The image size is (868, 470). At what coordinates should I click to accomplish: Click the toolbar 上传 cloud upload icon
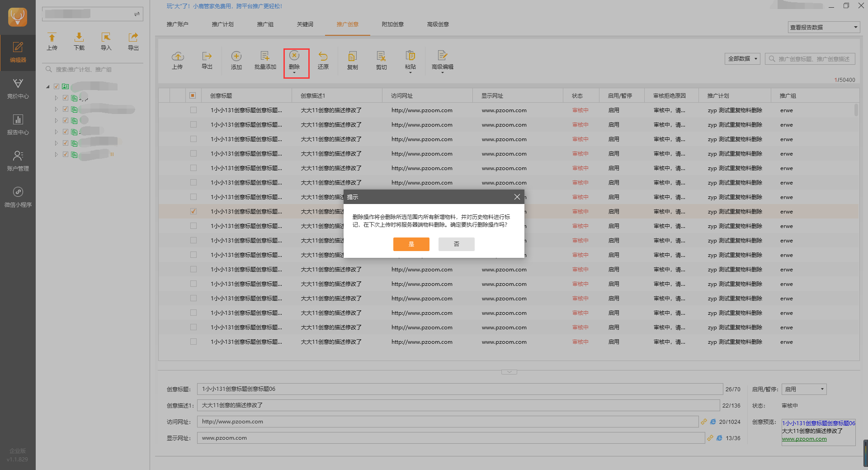178,56
